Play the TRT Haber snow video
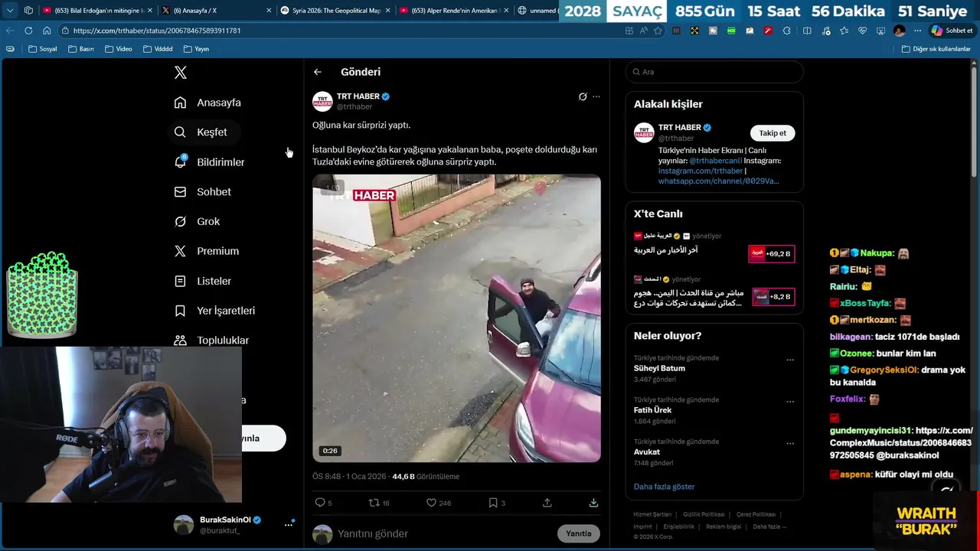This screenshot has width=980, height=551. point(456,318)
